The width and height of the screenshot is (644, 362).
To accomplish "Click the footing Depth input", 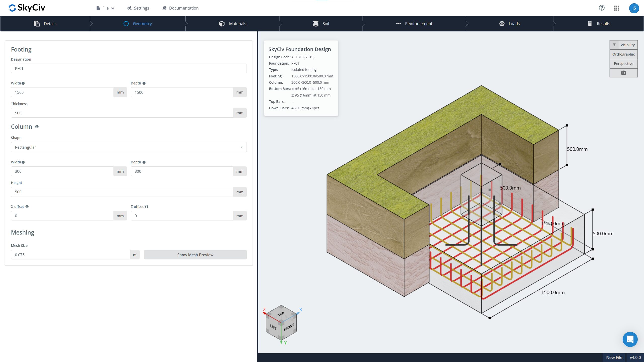I will coord(182,92).
